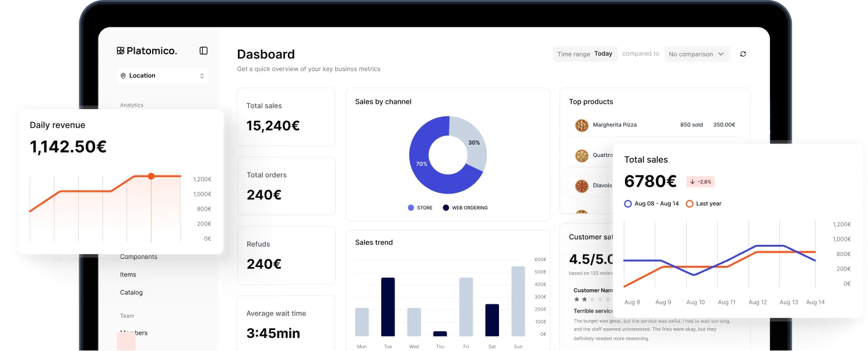Select Items in the sidebar
This screenshot has height=351, width=868.
click(128, 274)
